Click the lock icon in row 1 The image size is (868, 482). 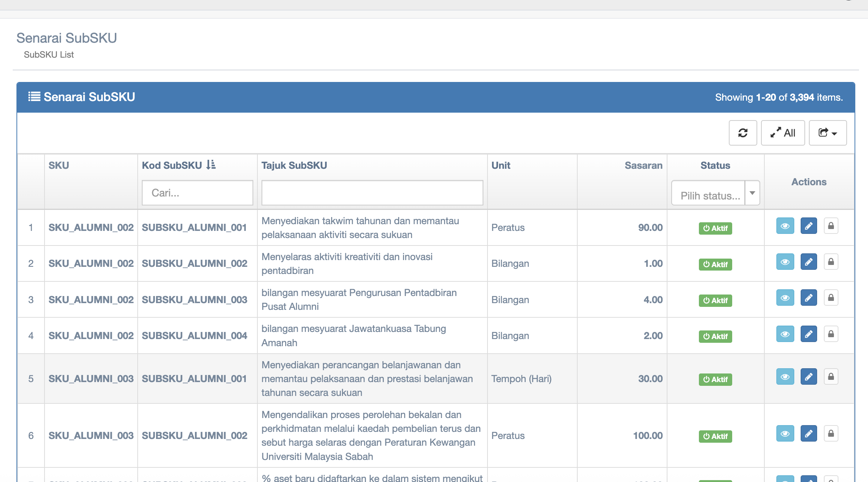[x=831, y=226]
